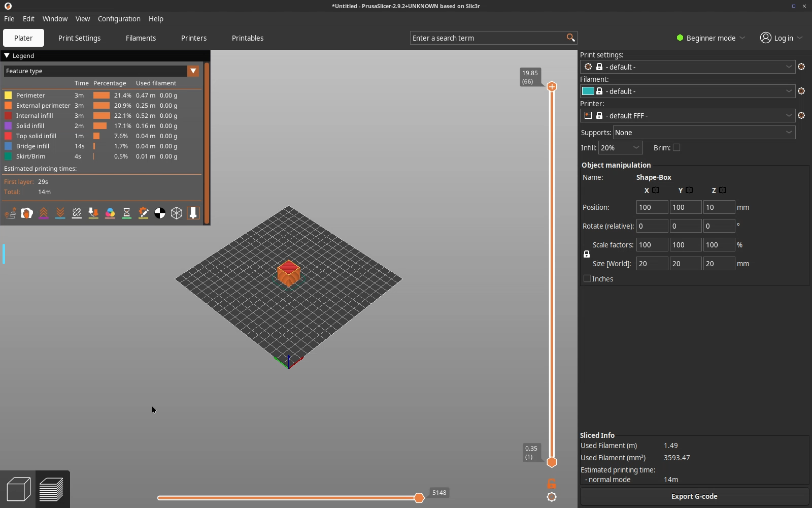This screenshot has width=812, height=508.
Task: Switch to the Filaments tab
Action: [x=141, y=38]
